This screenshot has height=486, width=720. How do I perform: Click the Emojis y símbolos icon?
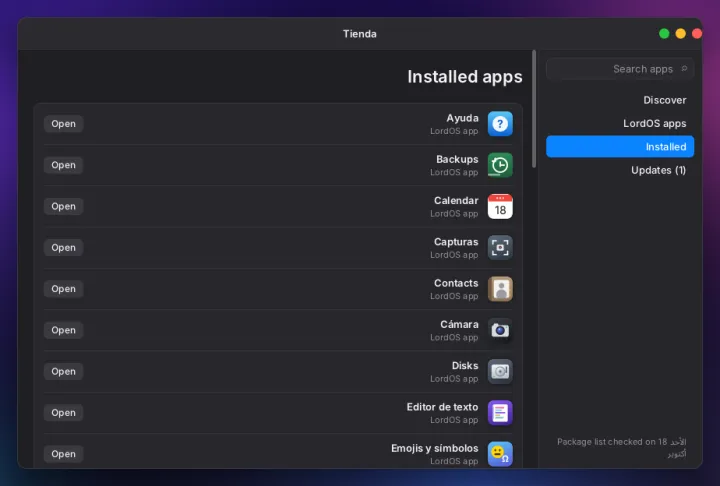(x=500, y=454)
